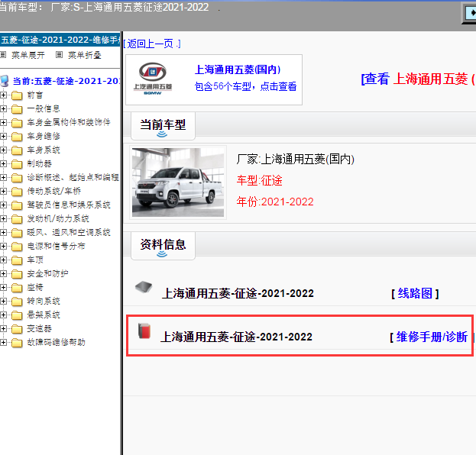Image resolution: width=476 pixels, height=455 pixels.
Task: Click the 菜单展开 label
Action: pos(28,55)
